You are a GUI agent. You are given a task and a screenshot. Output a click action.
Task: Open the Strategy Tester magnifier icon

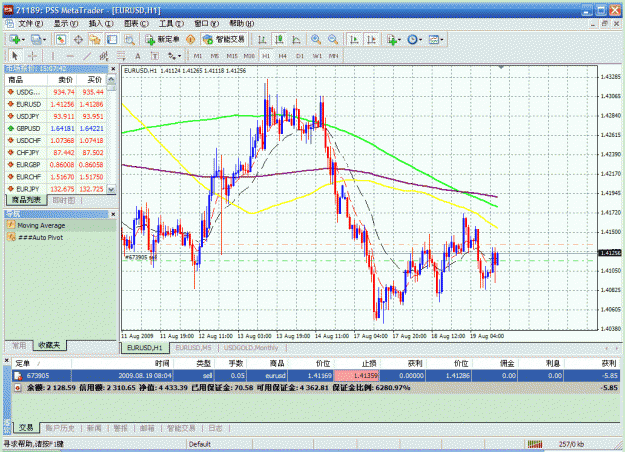129,39
